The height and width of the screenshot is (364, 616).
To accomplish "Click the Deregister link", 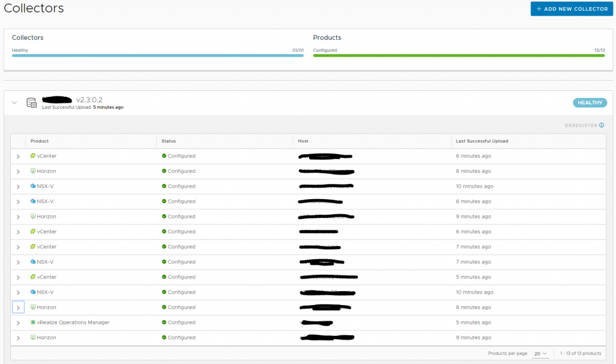I will (581, 125).
